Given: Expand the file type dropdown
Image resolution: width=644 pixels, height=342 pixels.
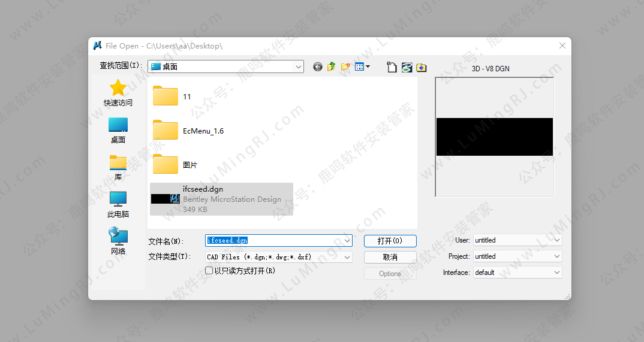Looking at the screenshot, I should coord(347,257).
